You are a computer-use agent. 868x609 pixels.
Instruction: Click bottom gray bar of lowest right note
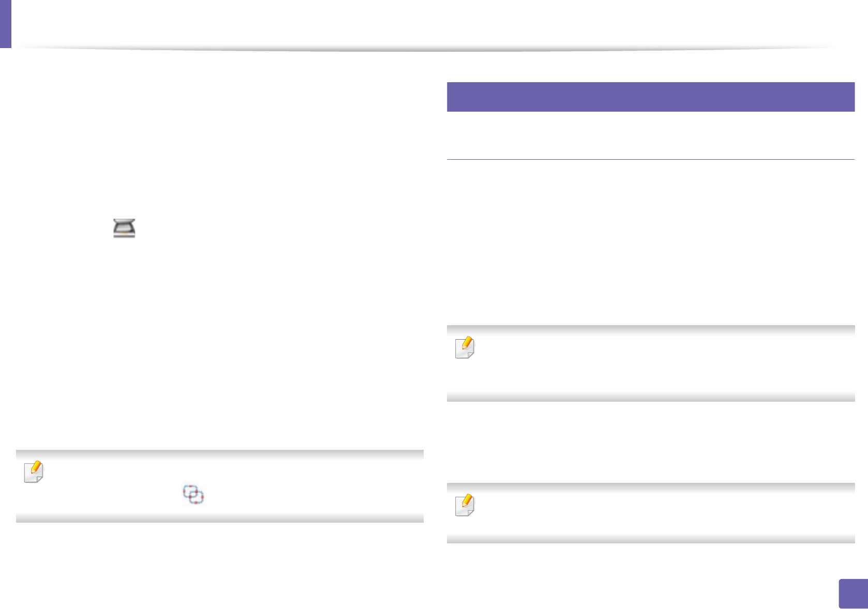click(x=650, y=539)
